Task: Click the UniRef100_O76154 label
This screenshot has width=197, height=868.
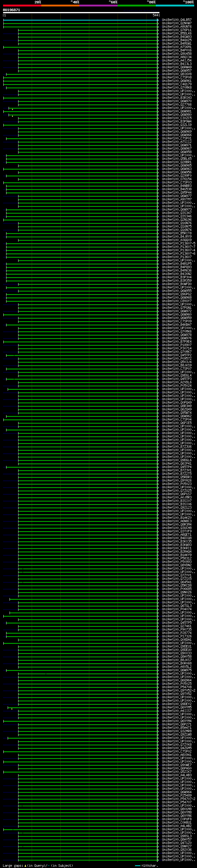Action: [177, 179]
